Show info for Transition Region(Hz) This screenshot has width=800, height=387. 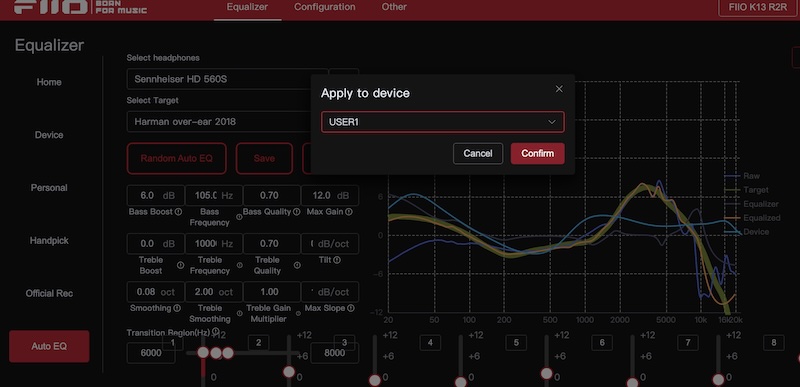pyautogui.click(x=216, y=331)
